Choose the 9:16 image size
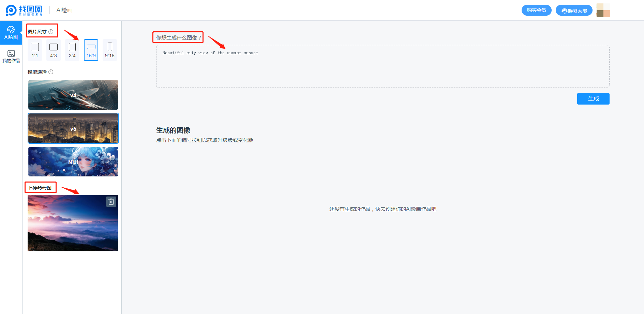Image resolution: width=644 pixels, height=314 pixels. pos(110,50)
